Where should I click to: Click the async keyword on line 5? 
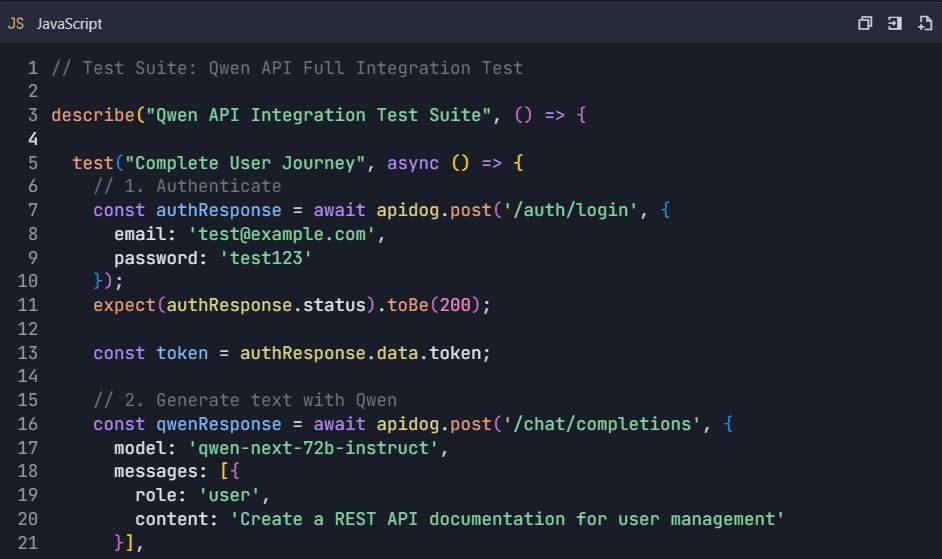coord(413,163)
